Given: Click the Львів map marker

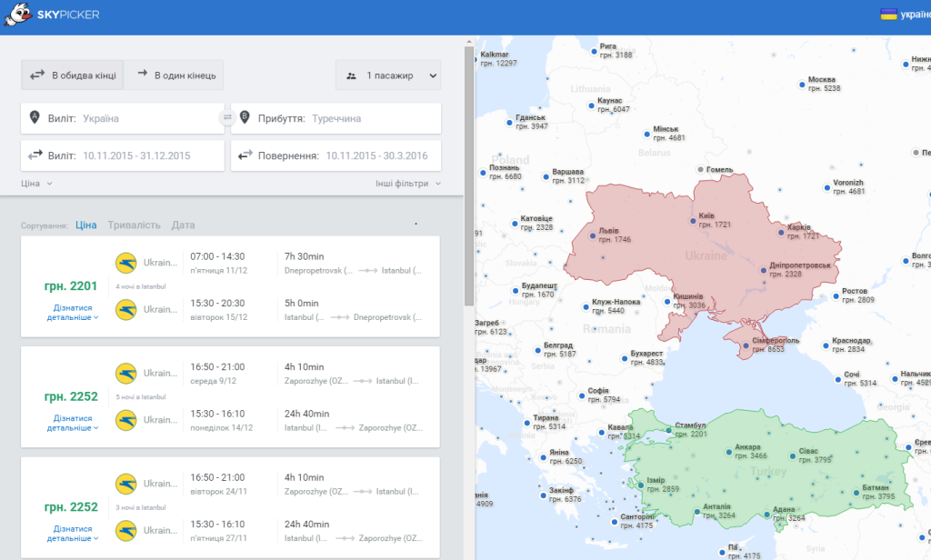Looking at the screenshot, I should tap(593, 235).
